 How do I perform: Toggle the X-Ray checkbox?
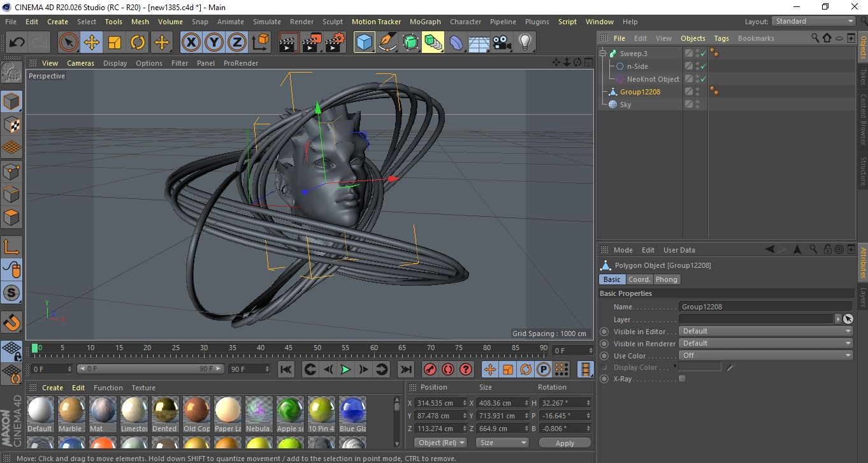click(683, 379)
